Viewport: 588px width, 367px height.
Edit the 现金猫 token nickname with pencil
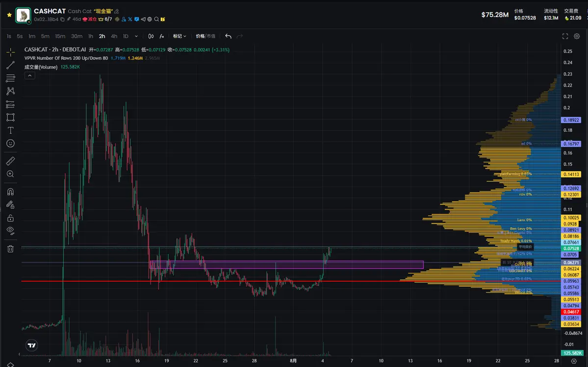tap(117, 12)
